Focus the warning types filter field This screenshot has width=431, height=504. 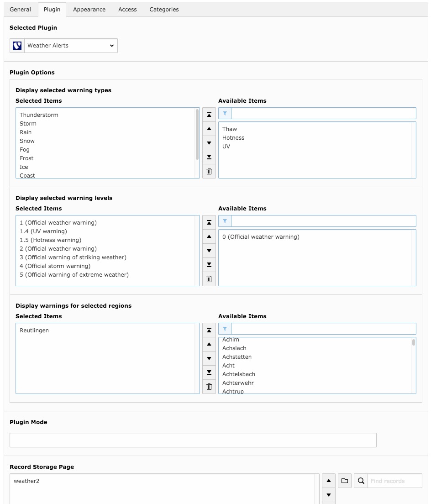(x=323, y=113)
